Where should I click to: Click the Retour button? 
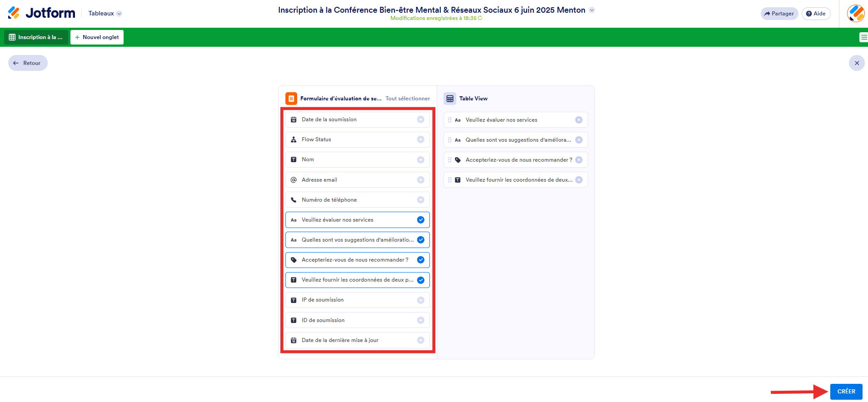[28, 63]
